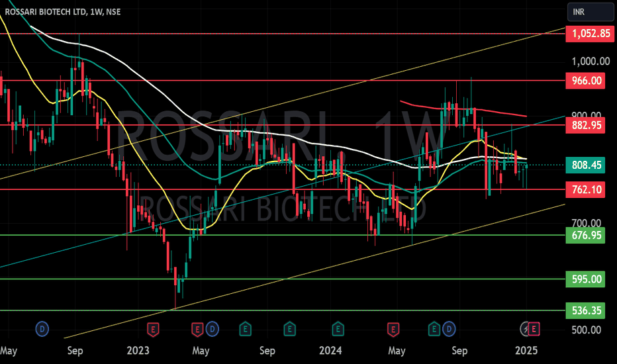Viewport: 617px width, 364px height.
Task: Select the 536.35 green price label
Action: (585, 310)
